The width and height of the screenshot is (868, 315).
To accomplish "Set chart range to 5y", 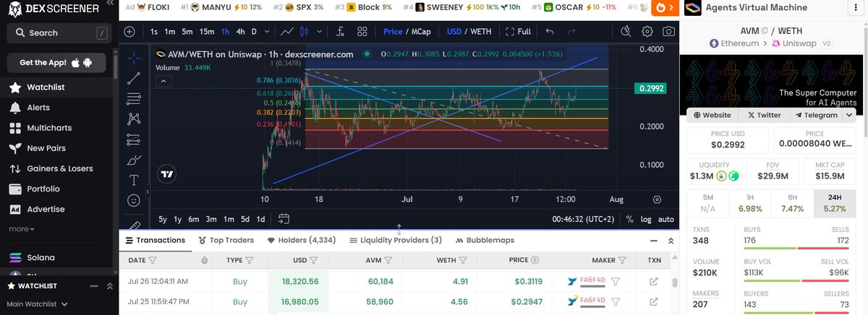I will (x=163, y=219).
